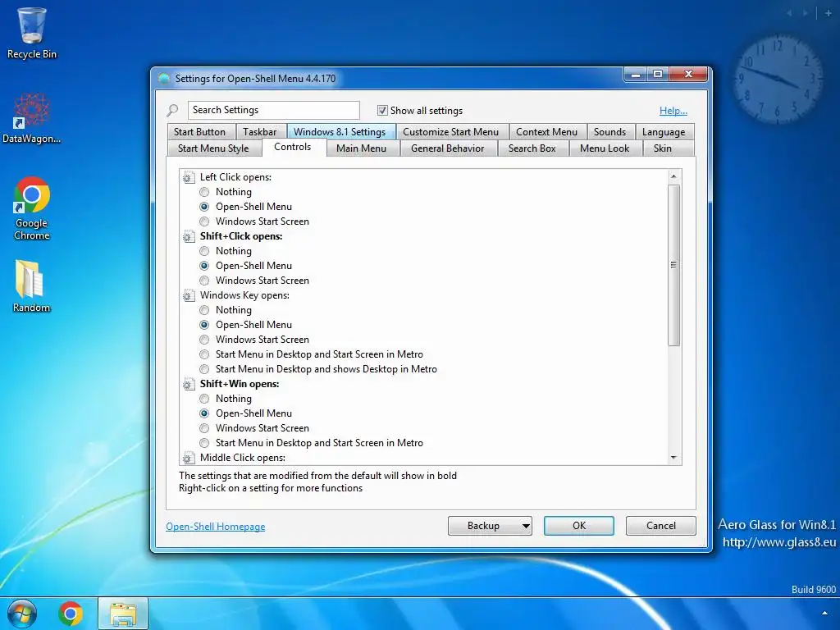Image resolution: width=840 pixels, height=630 pixels.
Task: Switch to the Start Button tab
Action: 200,132
